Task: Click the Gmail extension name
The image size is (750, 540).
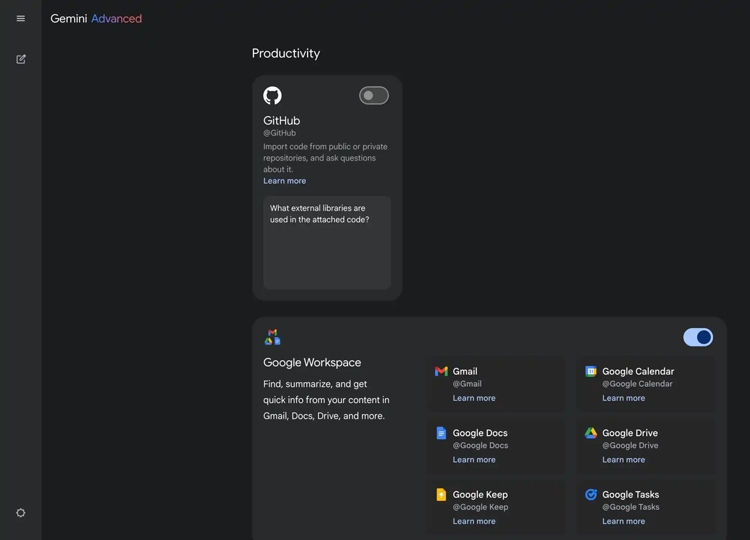Action: 465,371
